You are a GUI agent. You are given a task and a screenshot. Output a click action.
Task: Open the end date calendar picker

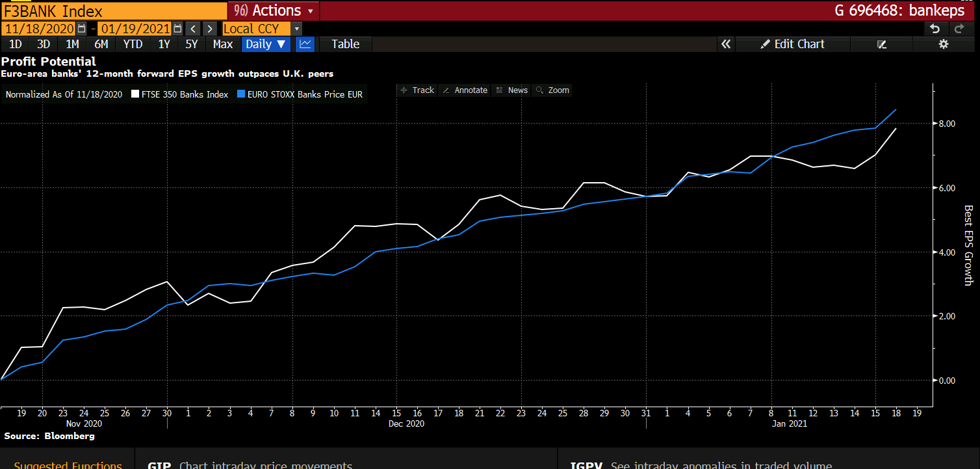pyautogui.click(x=177, y=29)
